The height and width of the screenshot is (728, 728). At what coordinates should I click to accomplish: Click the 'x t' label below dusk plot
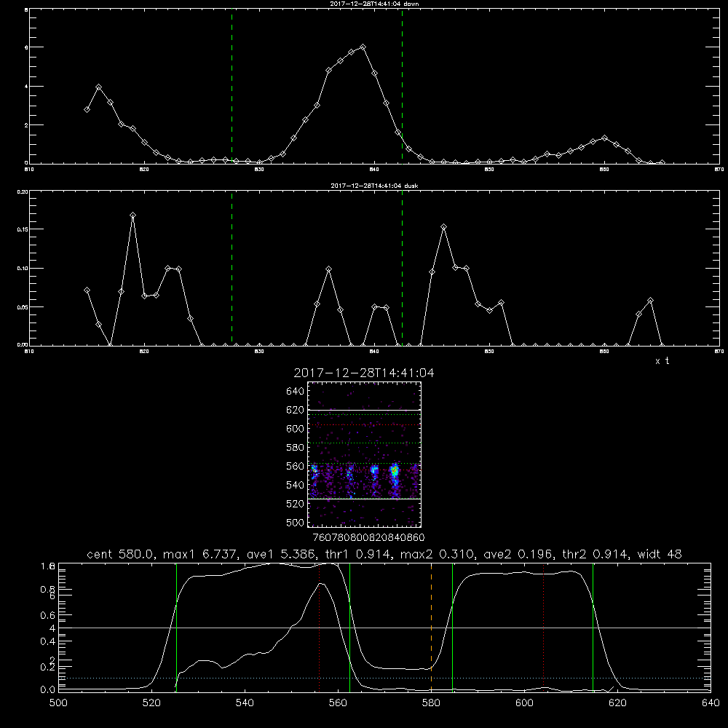662,361
